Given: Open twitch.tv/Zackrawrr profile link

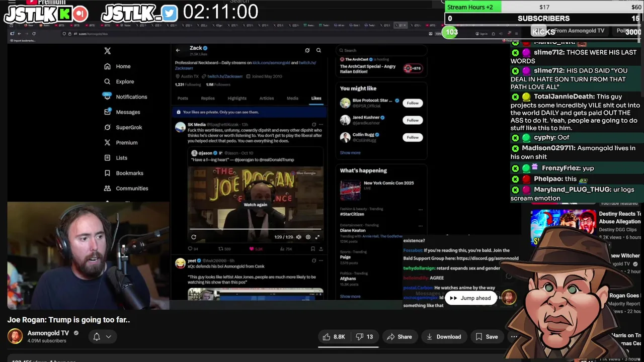Looking at the screenshot, I should (x=225, y=76).
